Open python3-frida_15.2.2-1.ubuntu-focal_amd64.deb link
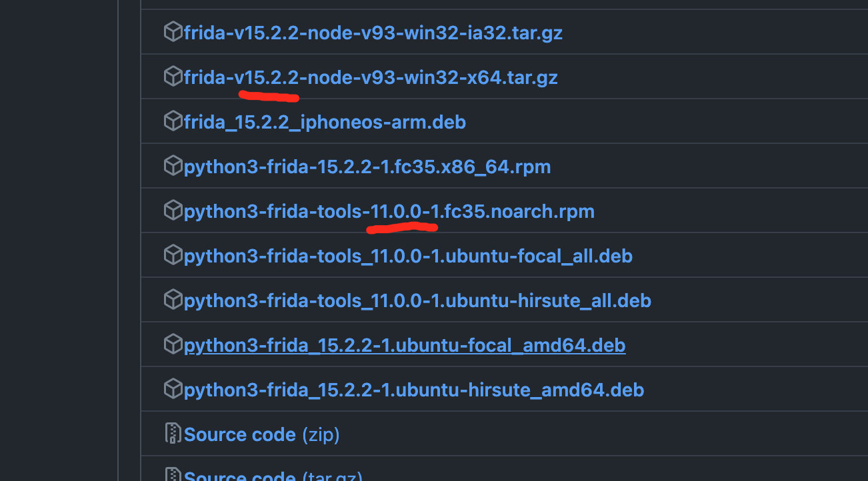This screenshot has width=868, height=481. point(405,345)
